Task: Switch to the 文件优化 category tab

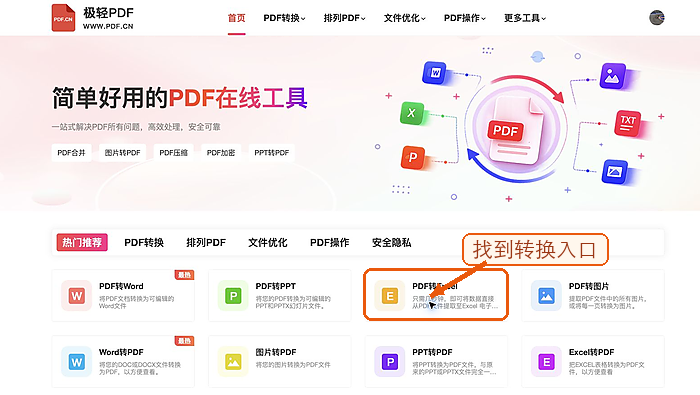Action: [268, 242]
